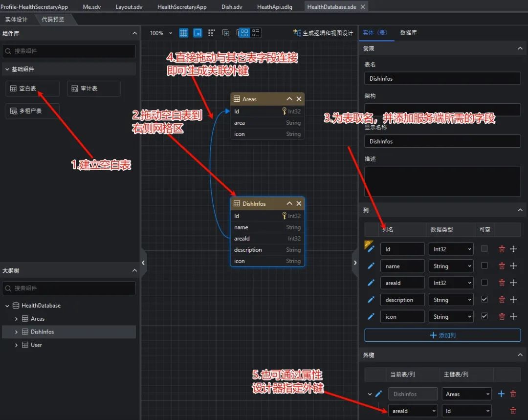
Task: Expand the User tree node
Action: pos(16,345)
